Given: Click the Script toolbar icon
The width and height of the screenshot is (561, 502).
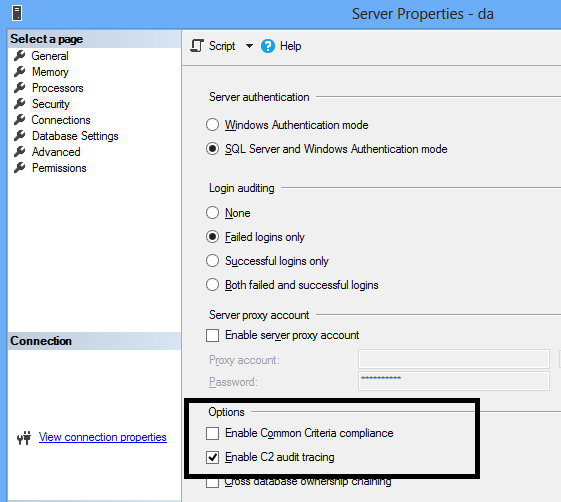Looking at the screenshot, I should pos(197,46).
